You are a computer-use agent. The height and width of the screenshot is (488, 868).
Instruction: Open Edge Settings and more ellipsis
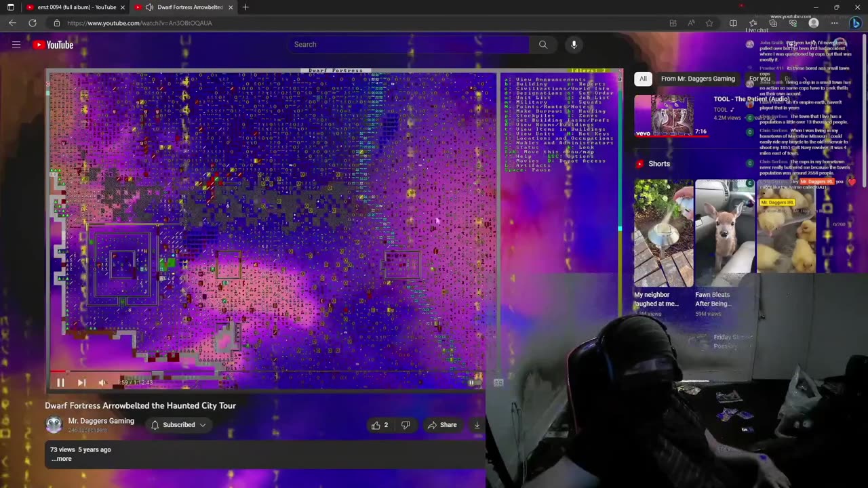834,23
